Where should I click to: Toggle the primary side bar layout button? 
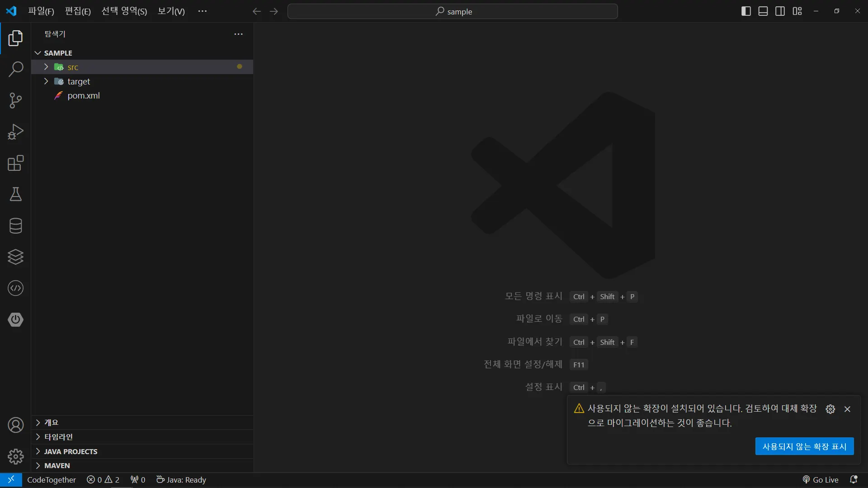[x=746, y=11]
